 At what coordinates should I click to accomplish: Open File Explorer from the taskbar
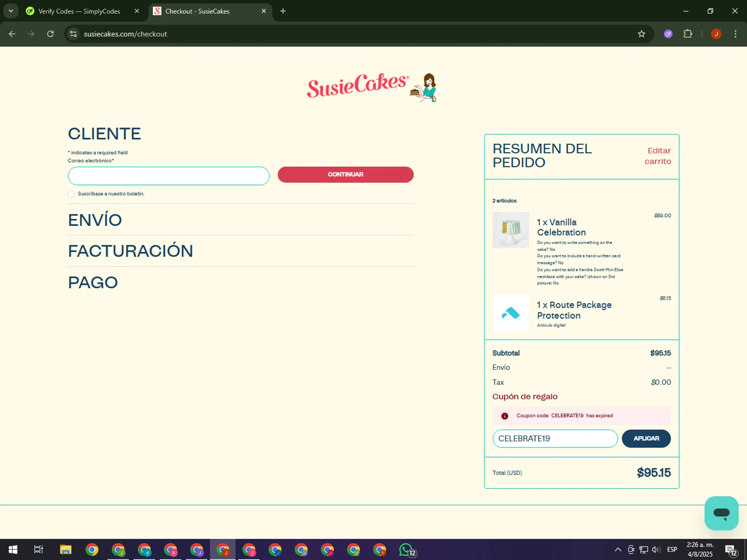pos(66,550)
